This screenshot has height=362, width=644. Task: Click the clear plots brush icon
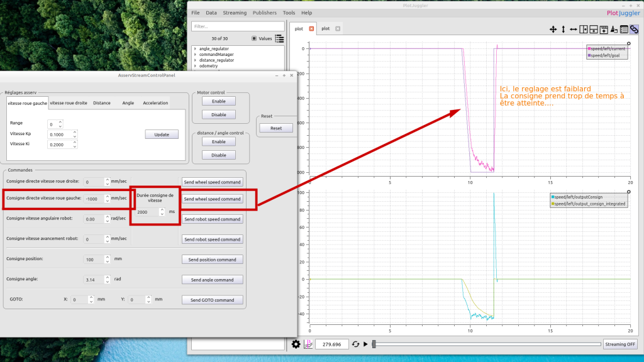614,29
